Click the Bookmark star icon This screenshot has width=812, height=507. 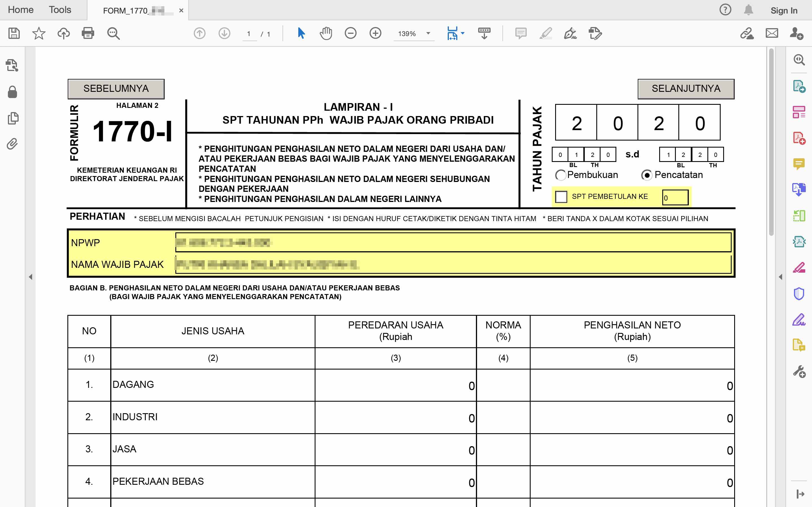[39, 33]
